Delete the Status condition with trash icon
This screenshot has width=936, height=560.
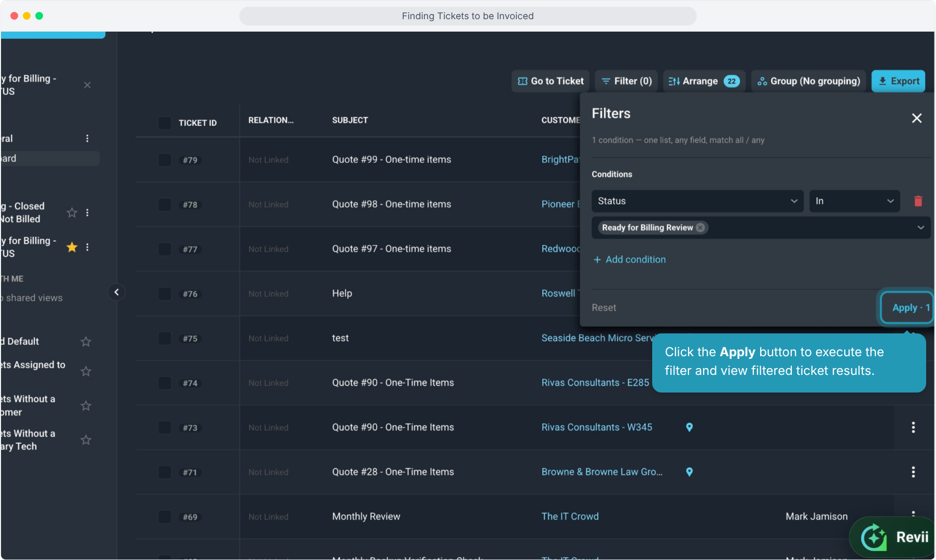tap(918, 201)
